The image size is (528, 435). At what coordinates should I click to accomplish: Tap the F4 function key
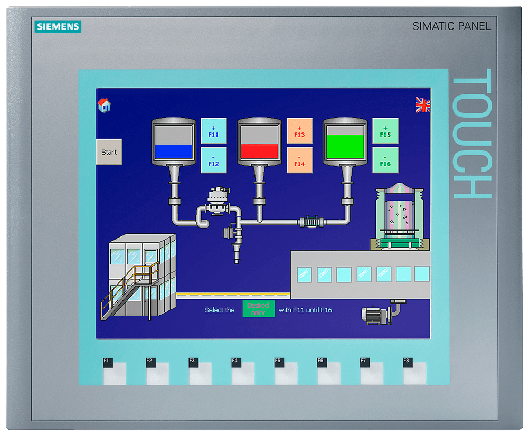click(242, 372)
